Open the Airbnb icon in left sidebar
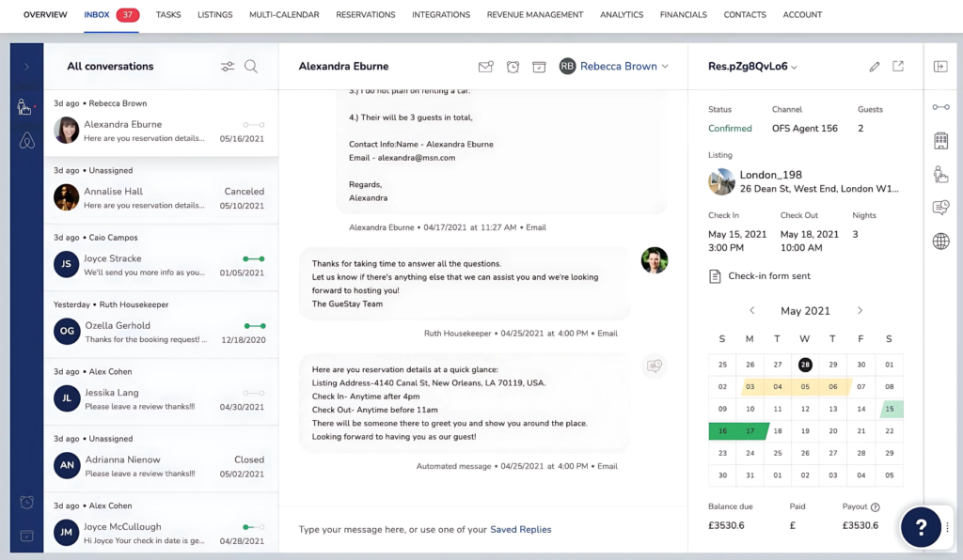The image size is (963, 560). coord(27,140)
